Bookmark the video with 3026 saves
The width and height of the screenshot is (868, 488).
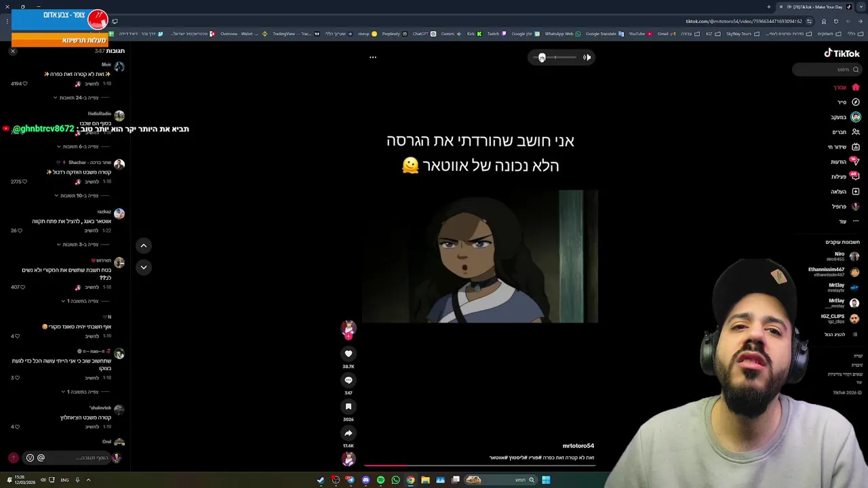click(349, 407)
